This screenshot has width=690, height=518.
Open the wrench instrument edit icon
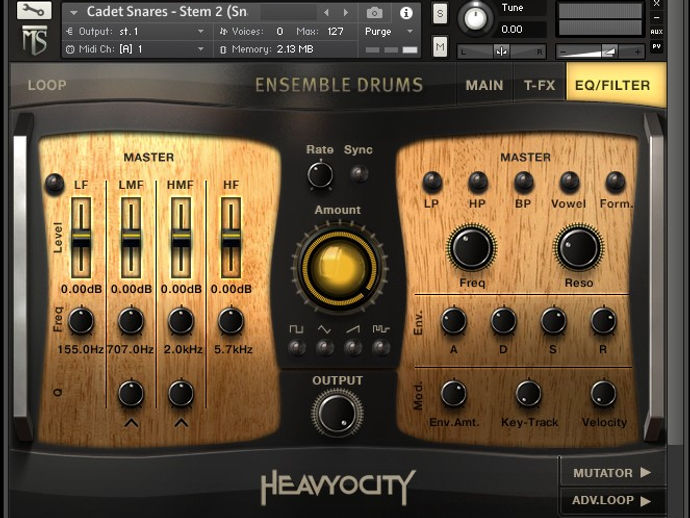tap(34, 10)
